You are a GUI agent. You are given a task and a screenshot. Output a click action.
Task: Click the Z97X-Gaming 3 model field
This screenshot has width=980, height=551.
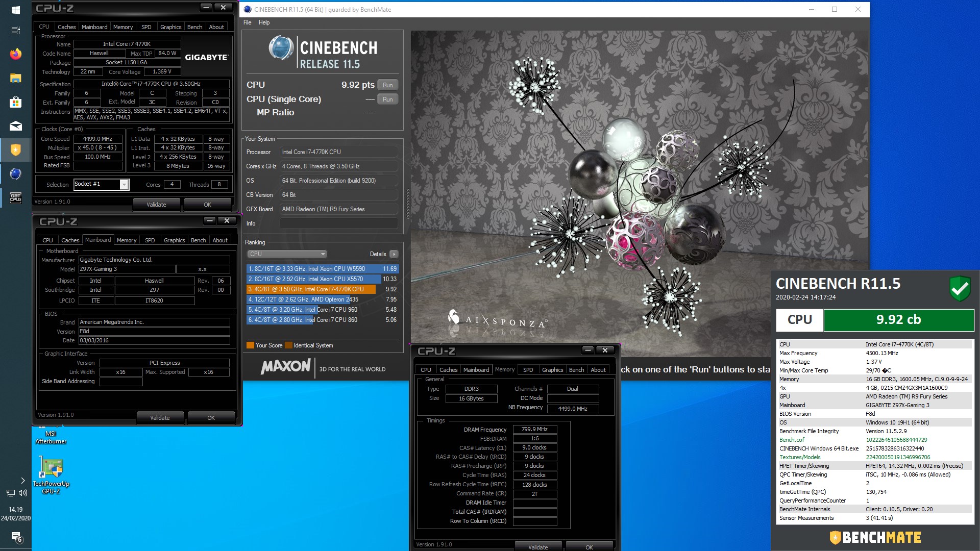127,269
